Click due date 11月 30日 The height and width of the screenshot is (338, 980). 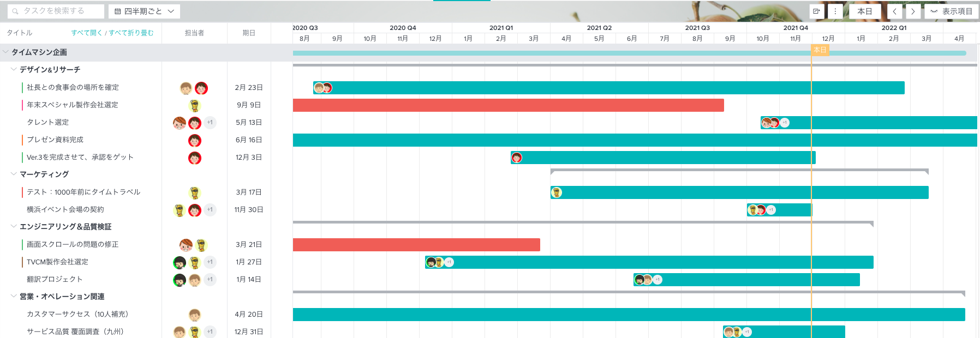(x=249, y=209)
